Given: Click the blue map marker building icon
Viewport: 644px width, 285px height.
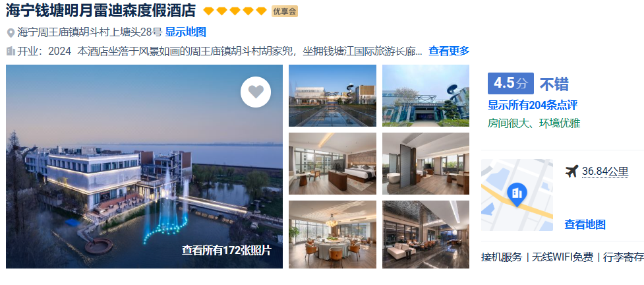Looking at the screenshot, I should [x=517, y=194].
